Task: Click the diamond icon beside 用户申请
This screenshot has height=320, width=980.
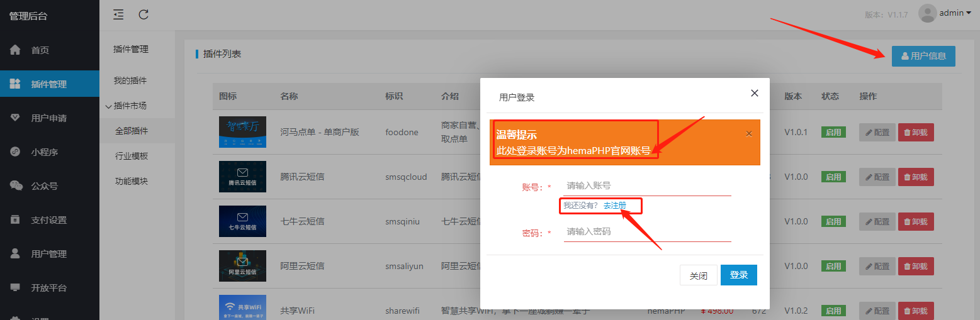Action: (x=16, y=118)
